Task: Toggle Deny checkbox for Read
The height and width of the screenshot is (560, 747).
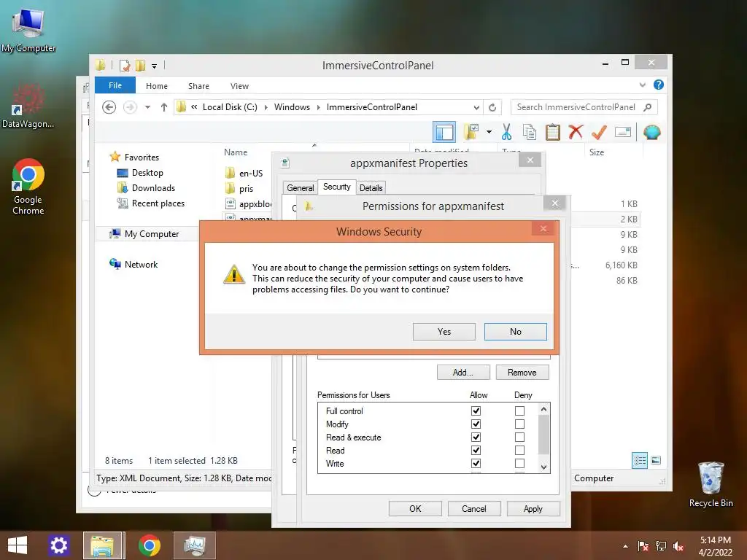Action: point(519,450)
